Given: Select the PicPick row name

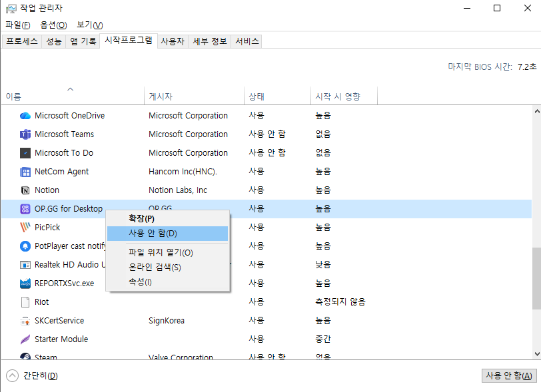Looking at the screenshot, I should (47, 227).
